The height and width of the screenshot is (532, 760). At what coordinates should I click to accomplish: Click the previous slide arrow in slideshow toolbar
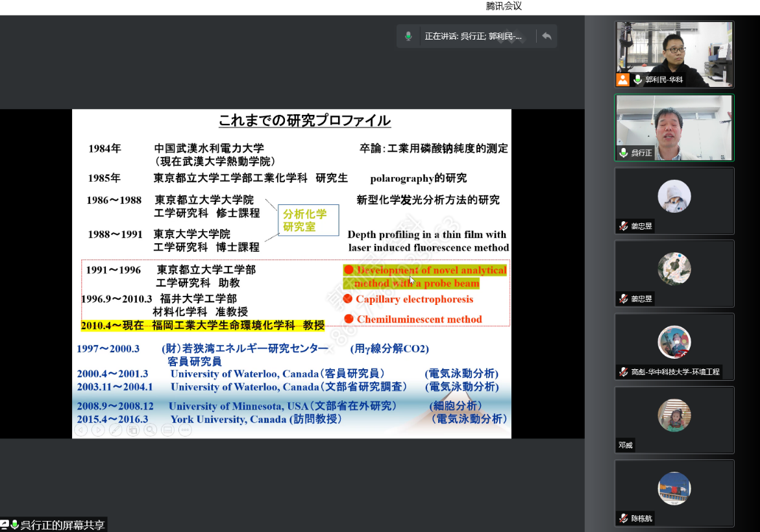(81, 429)
